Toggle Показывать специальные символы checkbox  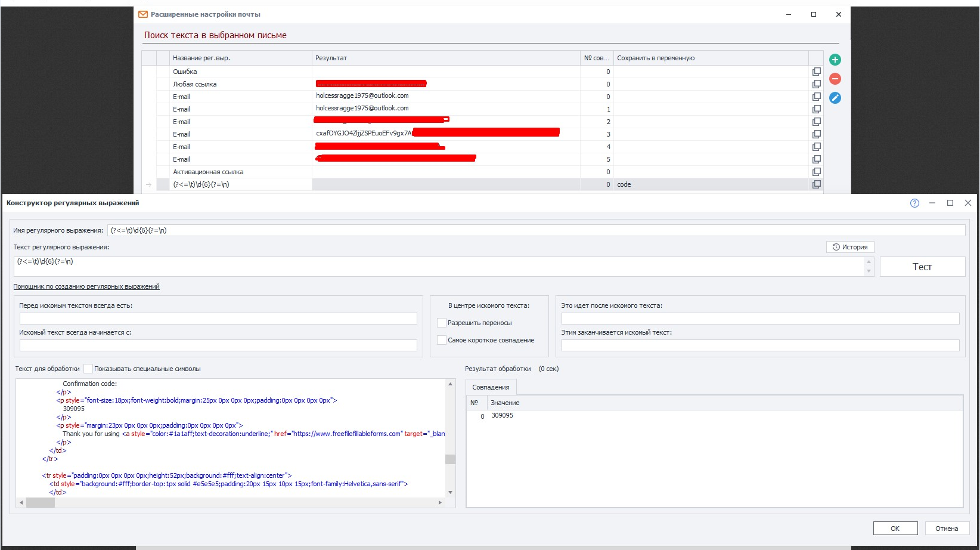click(88, 369)
